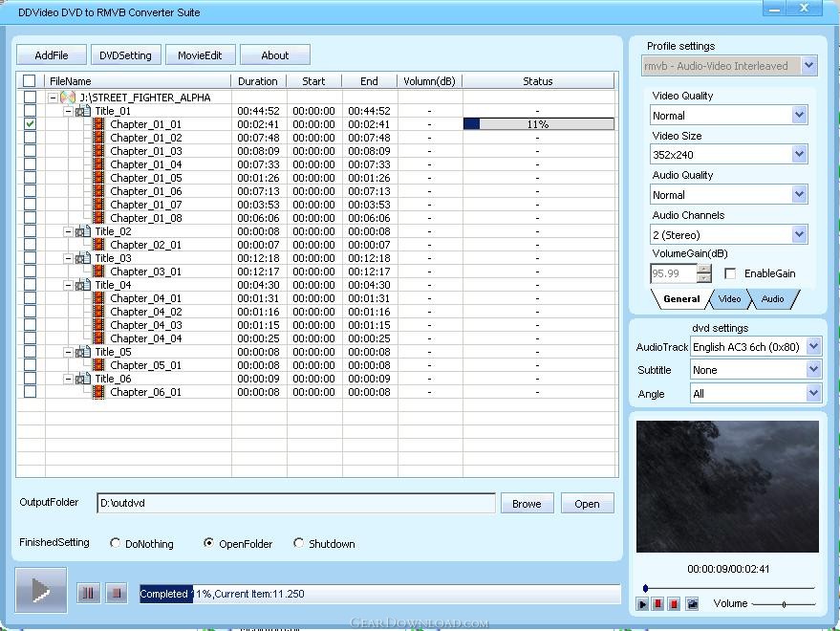Adjust the preview Volume slider
The height and width of the screenshot is (631, 840).
click(x=784, y=604)
